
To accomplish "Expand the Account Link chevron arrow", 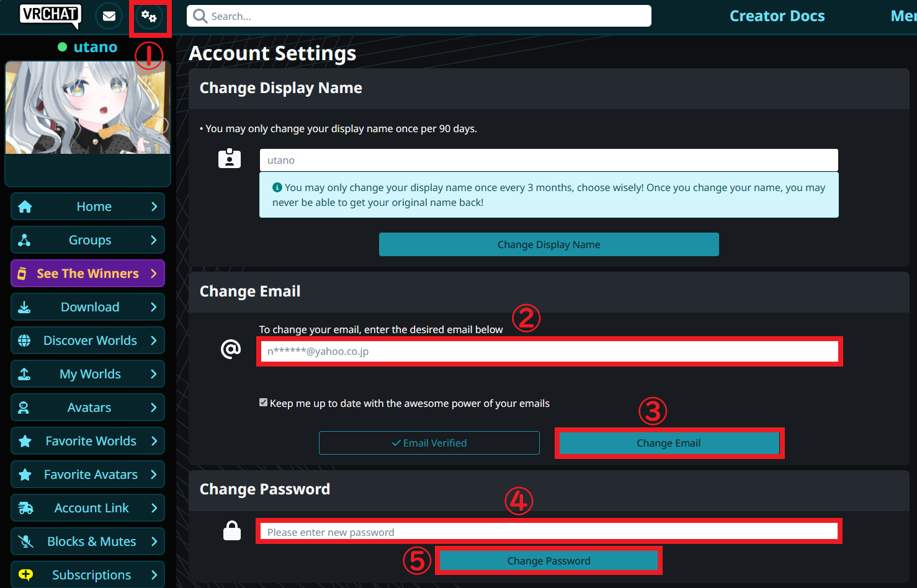I will (154, 508).
